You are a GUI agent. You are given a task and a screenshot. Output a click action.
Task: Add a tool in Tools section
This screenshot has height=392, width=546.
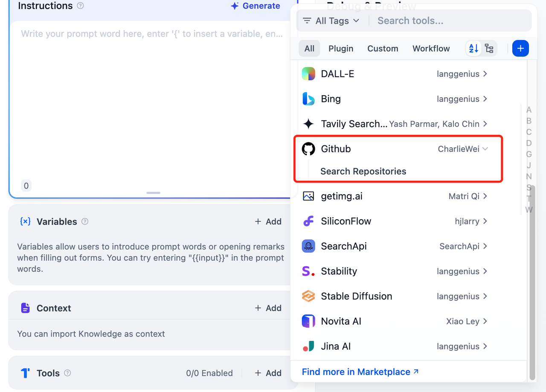click(268, 373)
